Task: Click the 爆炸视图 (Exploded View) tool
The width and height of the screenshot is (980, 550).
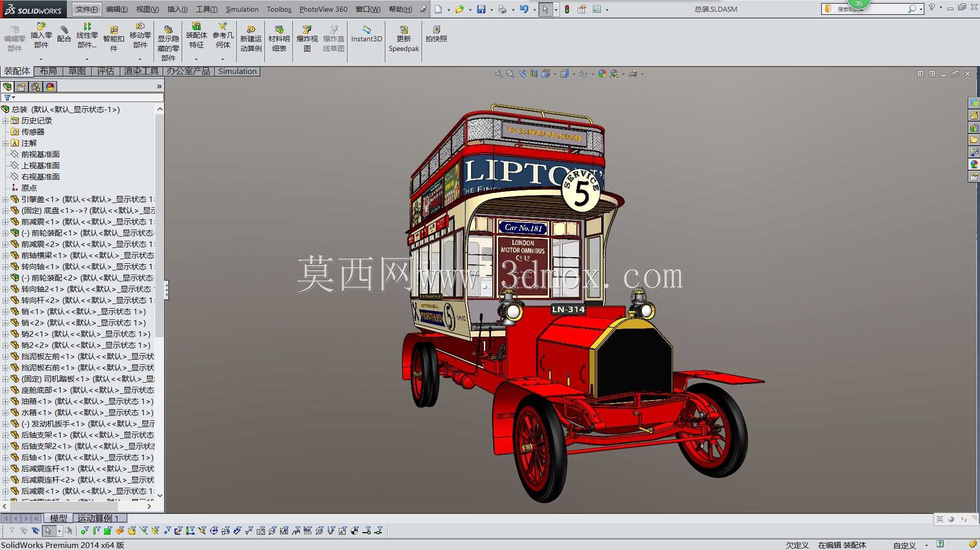Action: point(307,39)
